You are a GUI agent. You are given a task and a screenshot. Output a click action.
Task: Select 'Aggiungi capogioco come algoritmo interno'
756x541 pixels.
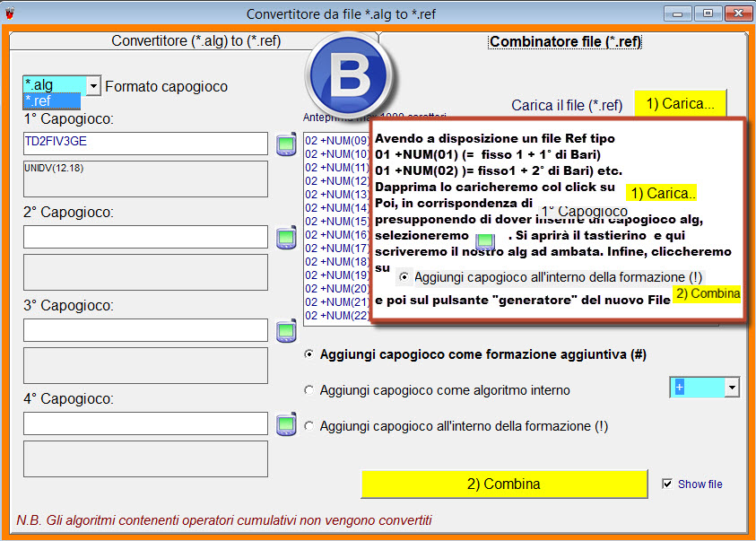pyautogui.click(x=438, y=390)
